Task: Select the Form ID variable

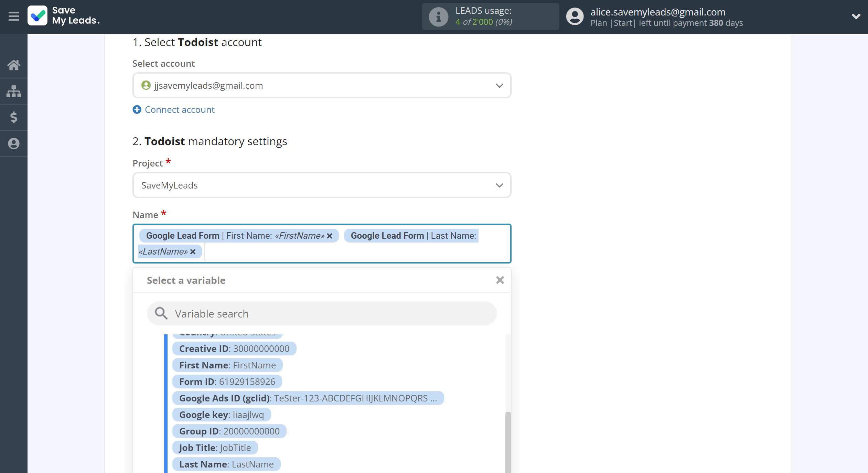Action: [227, 381]
